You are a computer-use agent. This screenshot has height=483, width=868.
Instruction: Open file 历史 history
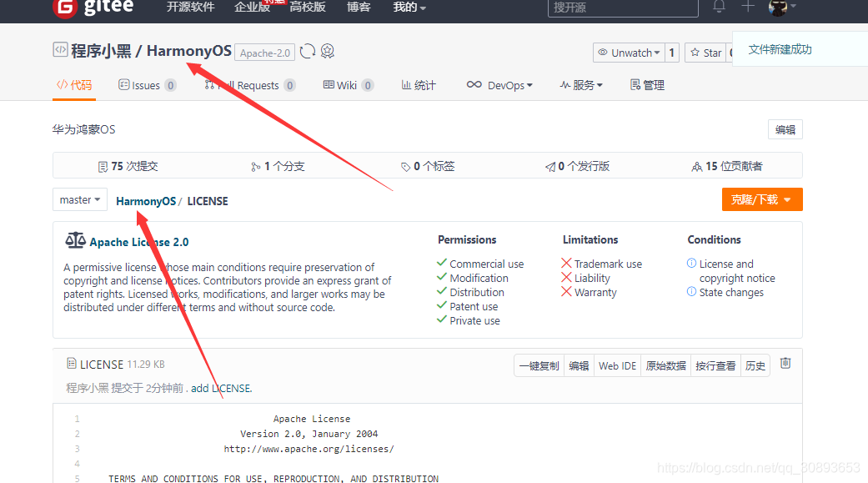pyautogui.click(x=755, y=365)
